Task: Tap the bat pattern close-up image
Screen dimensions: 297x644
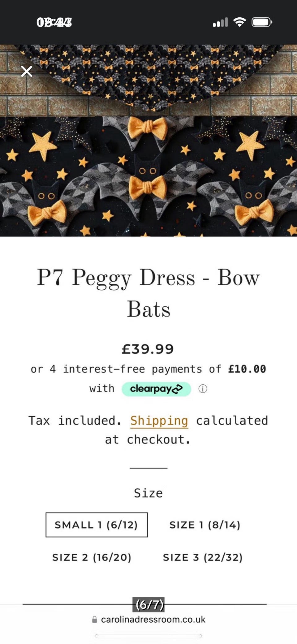Action: tap(148, 176)
